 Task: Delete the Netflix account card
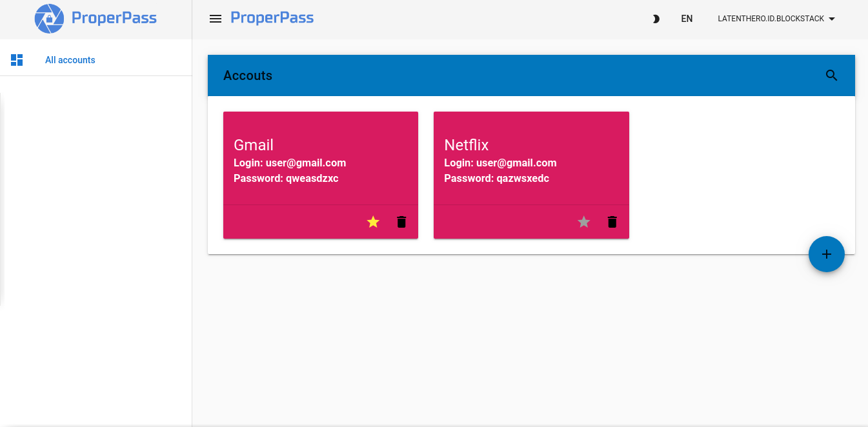[612, 222]
